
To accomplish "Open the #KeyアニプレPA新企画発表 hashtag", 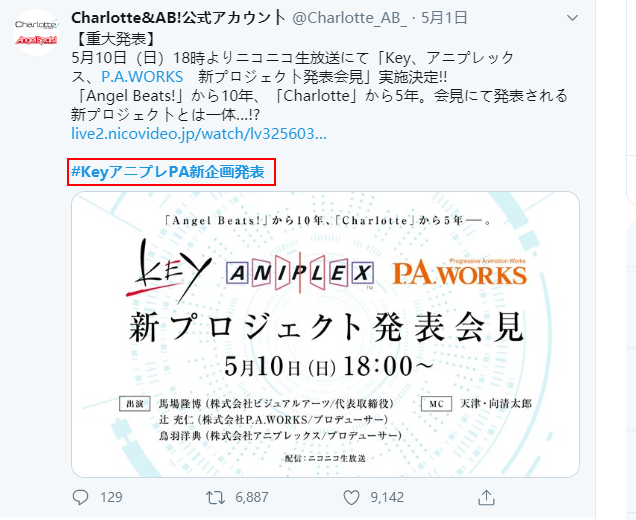I will (168, 172).
